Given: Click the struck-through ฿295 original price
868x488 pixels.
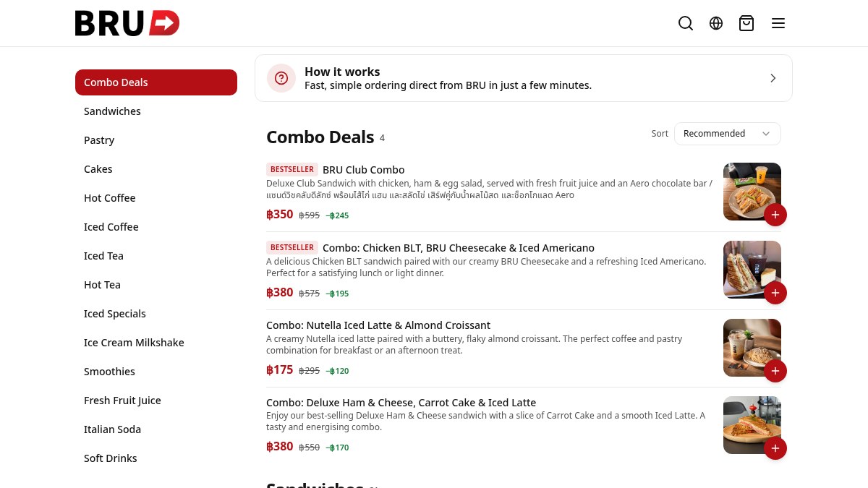Looking at the screenshot, I should pos(309,371).
